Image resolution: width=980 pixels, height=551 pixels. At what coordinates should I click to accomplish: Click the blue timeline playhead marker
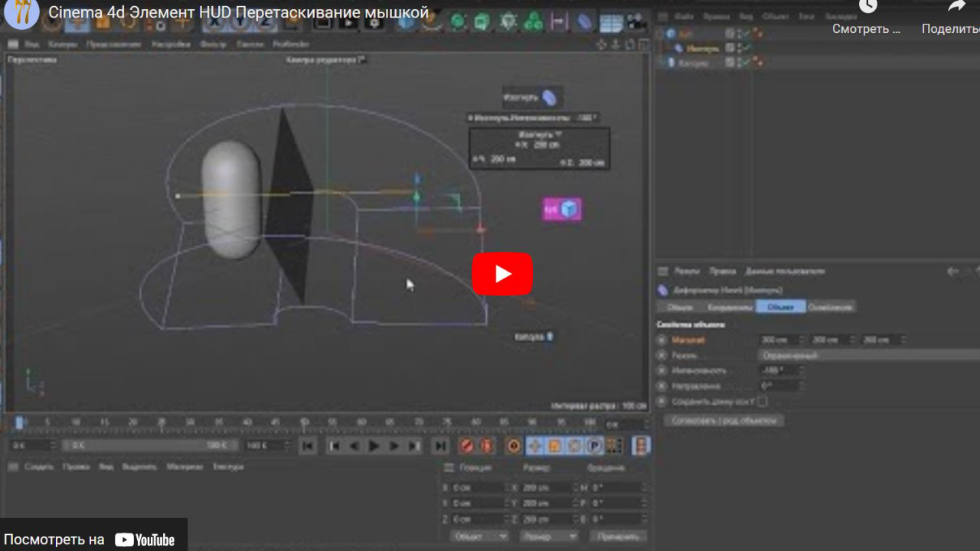pos(19,422)
